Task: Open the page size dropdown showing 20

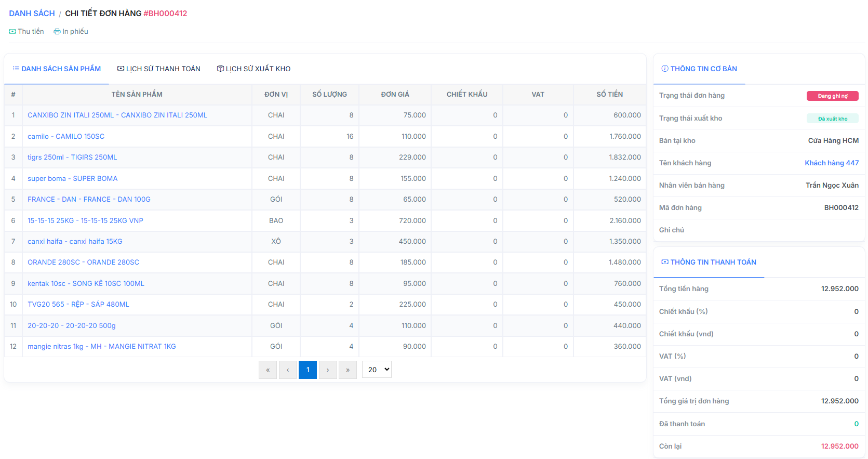Action: click(377, 370)
